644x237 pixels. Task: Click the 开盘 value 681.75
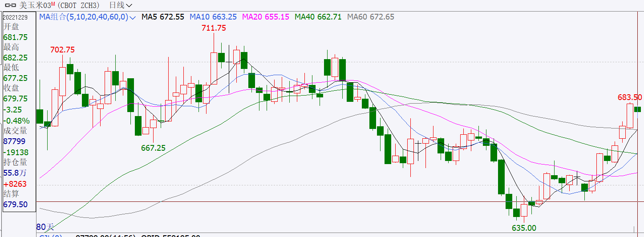[x=16, y=37]
